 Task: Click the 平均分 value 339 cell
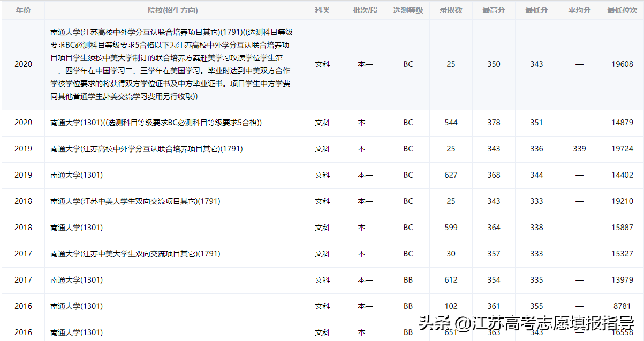579,149
